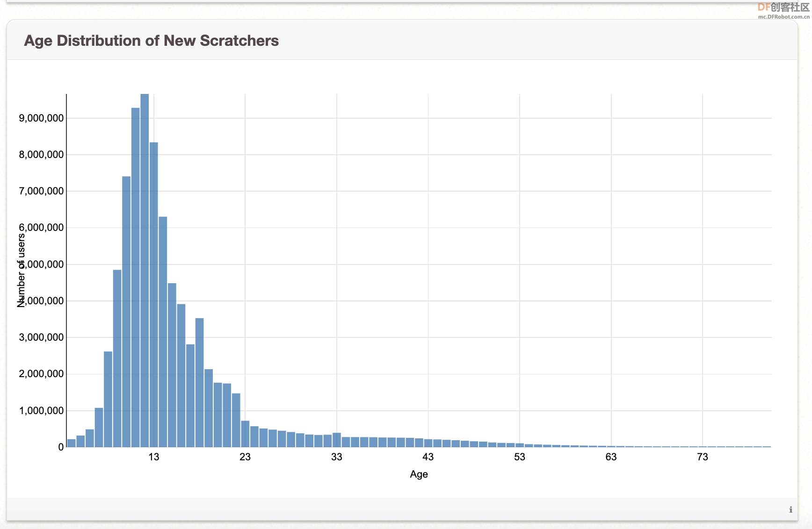Click the y-axis label '7,000,000'
This screenshot has width=812, height=529.
coord(41,191)
